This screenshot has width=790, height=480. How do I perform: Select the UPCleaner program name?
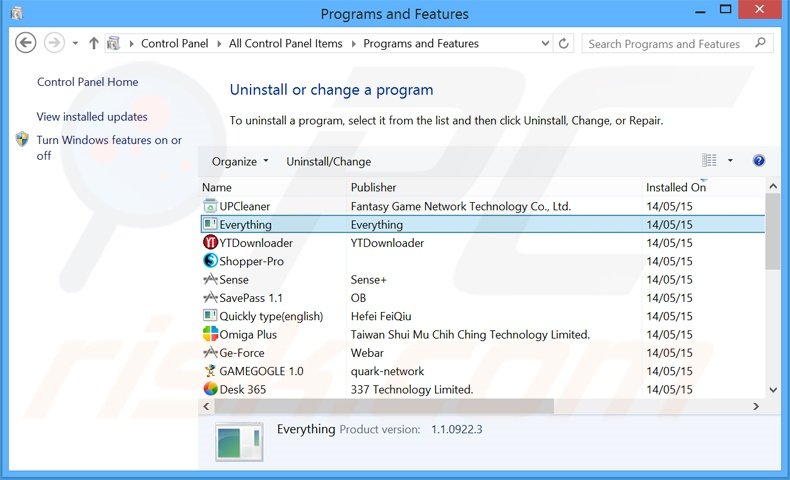(x=244, y=206)
